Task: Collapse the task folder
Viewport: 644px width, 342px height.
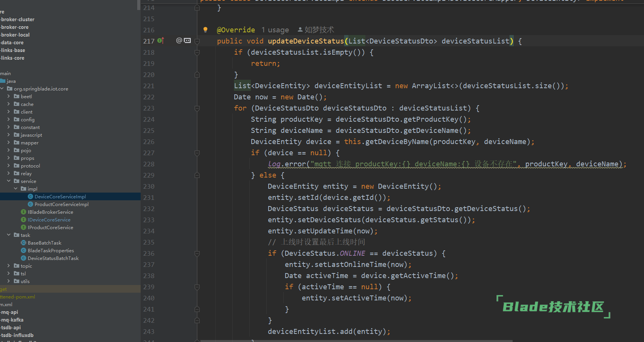Action: 9,235
